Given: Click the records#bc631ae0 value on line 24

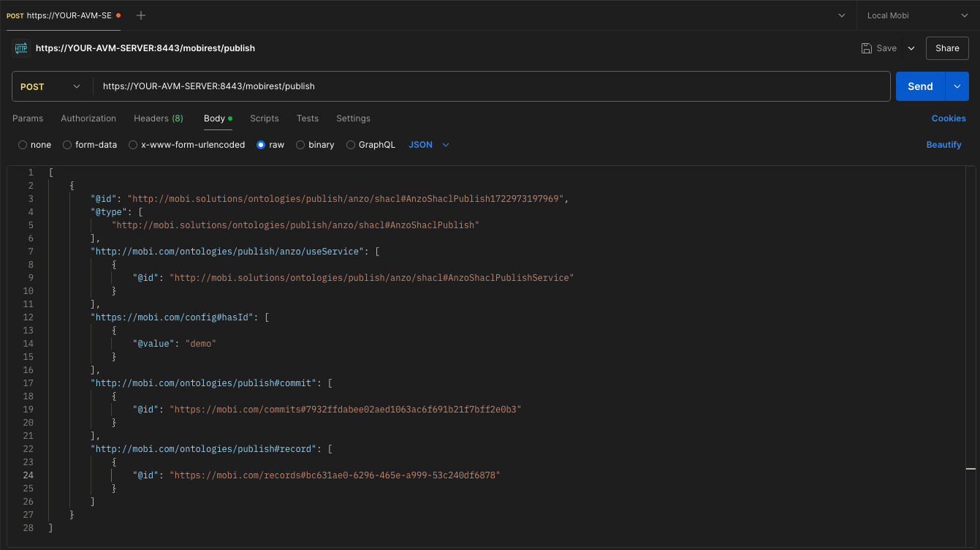Looking at the screenshot, I should 335,475.
